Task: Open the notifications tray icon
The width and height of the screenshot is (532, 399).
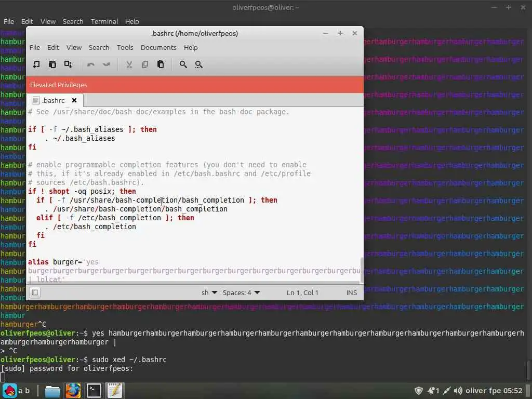Action: [x=433, y=391]
